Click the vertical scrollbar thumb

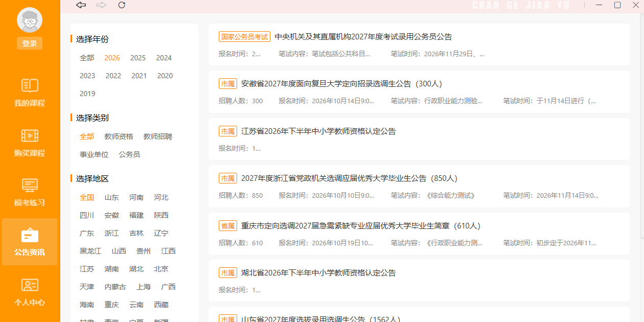click(642, 125)
